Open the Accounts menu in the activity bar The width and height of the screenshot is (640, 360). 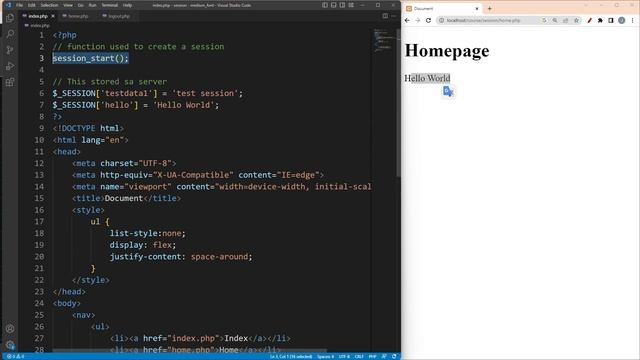pos(10,329)
